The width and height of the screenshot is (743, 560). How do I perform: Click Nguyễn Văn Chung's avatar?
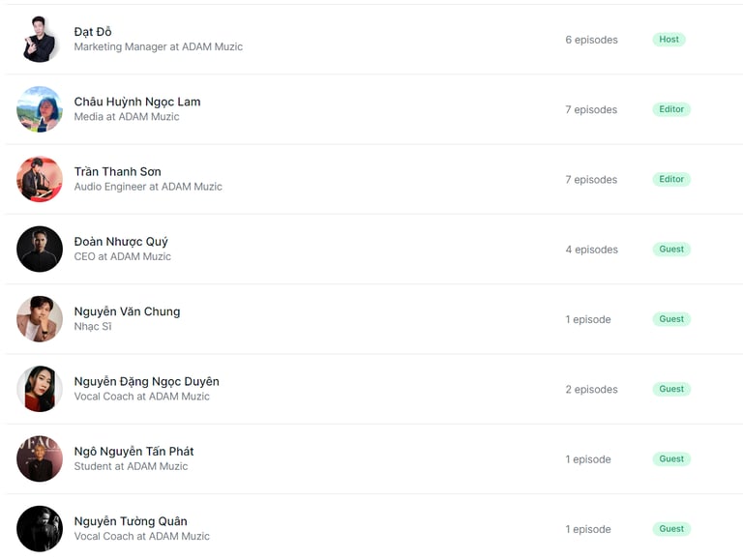[x=40, y=319]
